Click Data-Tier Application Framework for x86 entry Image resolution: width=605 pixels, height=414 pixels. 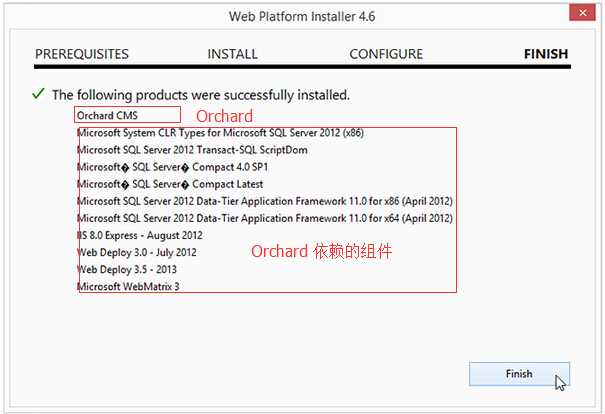tap(265, 201)
